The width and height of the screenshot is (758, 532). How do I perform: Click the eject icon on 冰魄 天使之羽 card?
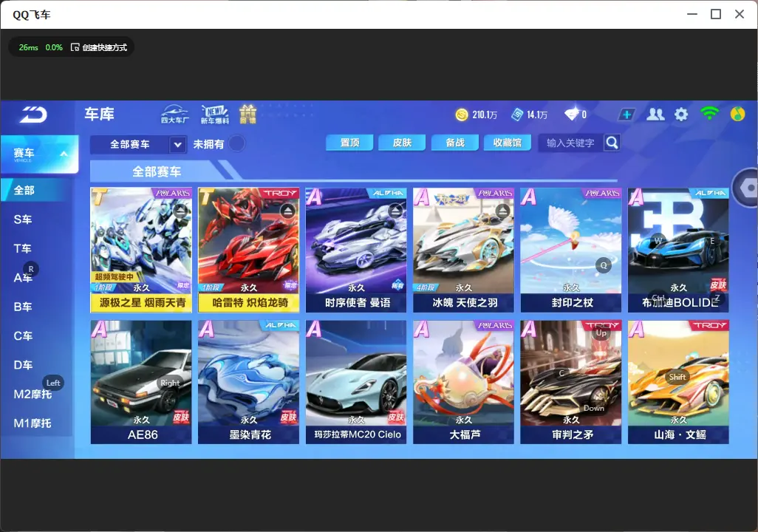[x=503, y=211]
